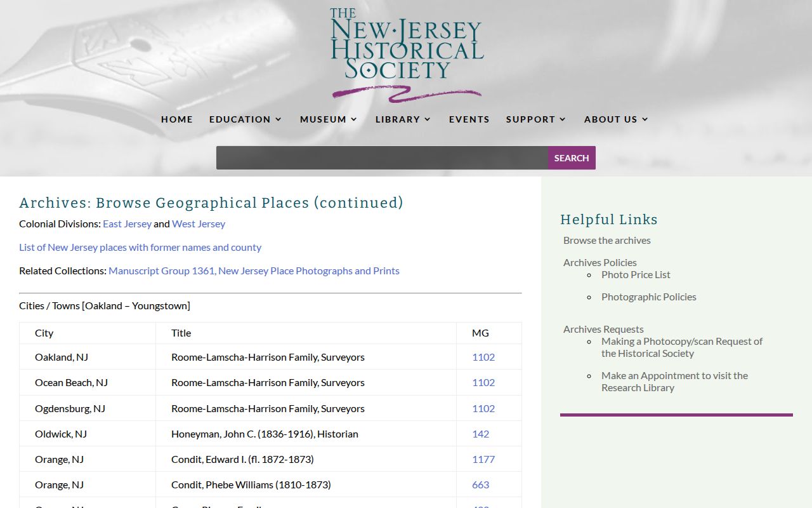
Task: Select 'Condit, Phebe Williams (1810-1873)' title
Action: tap(251, 485)
